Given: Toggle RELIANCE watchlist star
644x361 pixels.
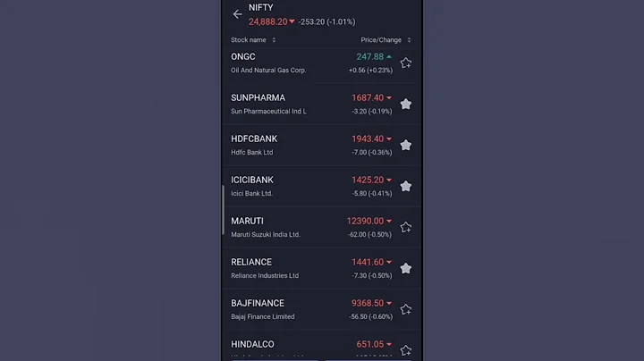Looking at the screenshot, I should point(405,268).
